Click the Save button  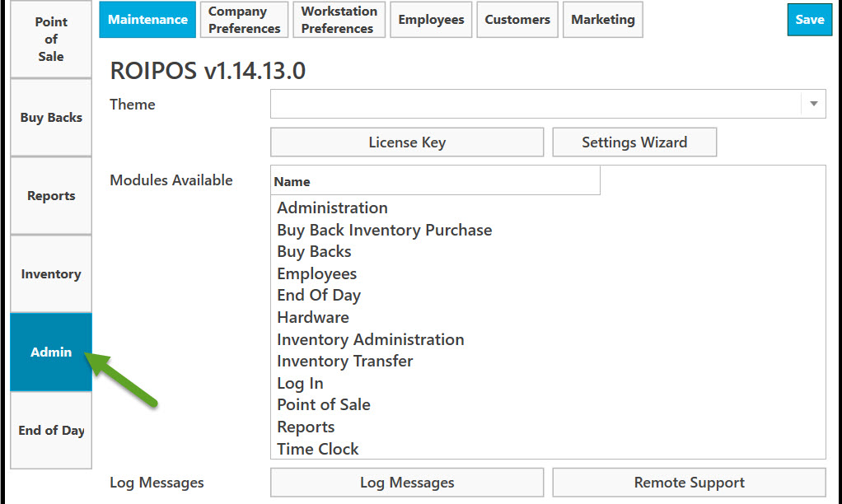click(810, 20)
